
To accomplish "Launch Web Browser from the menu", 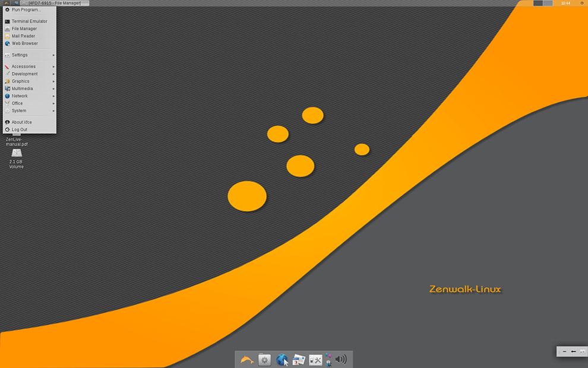I will coord(30,43).
